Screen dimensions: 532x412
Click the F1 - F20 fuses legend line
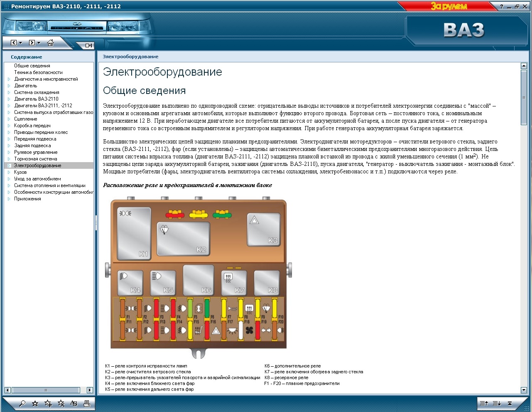pyautogui.click(x=302, y=384)
